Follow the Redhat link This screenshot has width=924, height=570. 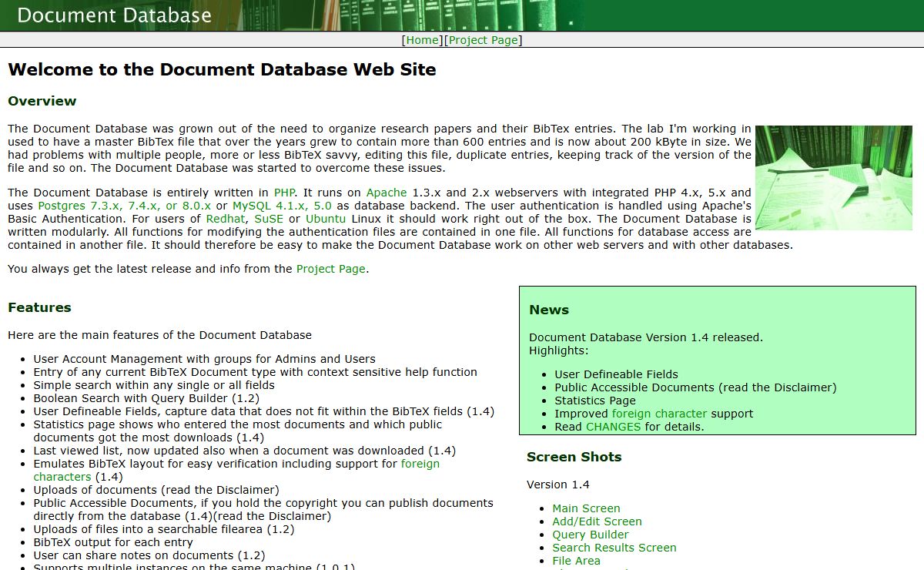tap(225, 219)
